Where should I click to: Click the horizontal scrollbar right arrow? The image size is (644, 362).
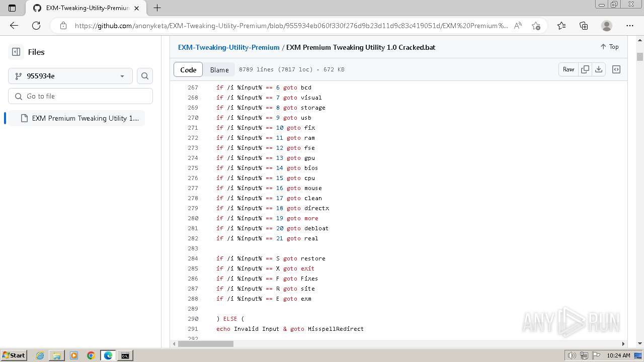pos(623,344)
